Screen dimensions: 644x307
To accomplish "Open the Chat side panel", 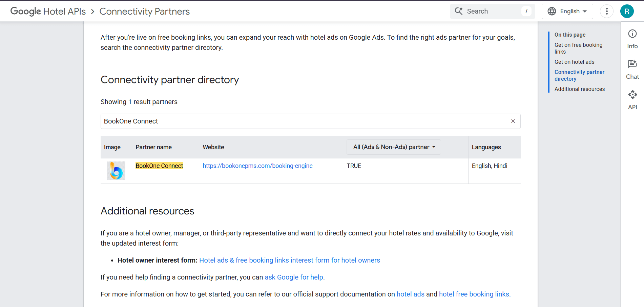I will pos(632,70).
